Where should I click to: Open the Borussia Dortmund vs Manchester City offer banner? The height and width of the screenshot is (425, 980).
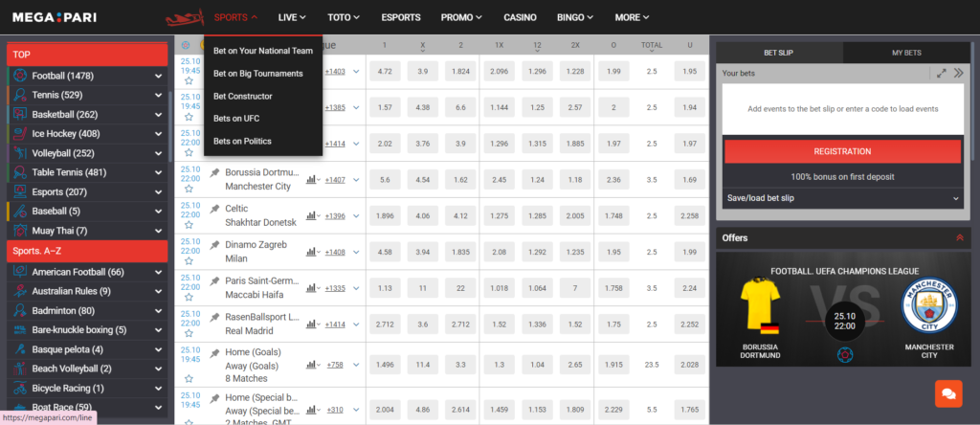(843, 309)
